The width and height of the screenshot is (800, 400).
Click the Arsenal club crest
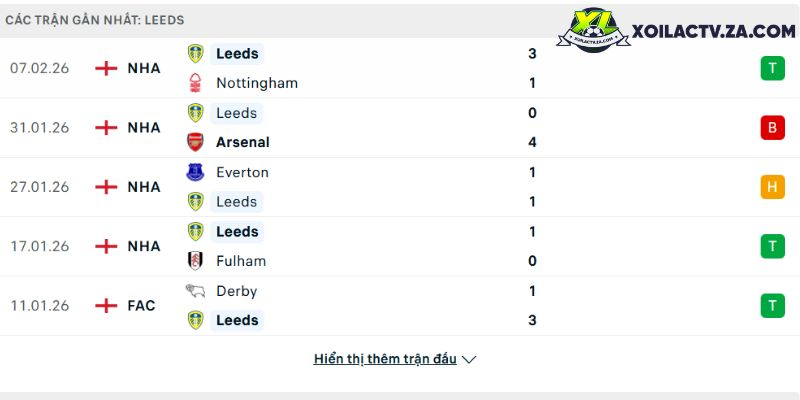196,142
